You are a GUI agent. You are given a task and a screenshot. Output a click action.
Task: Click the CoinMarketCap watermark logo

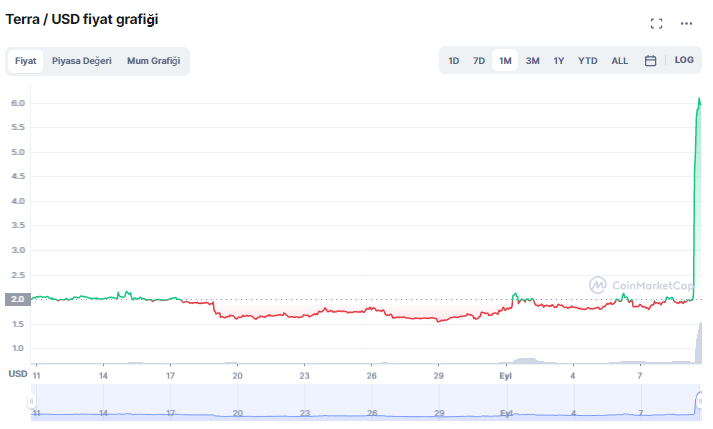pyautogui.click(x=641, y=285)
